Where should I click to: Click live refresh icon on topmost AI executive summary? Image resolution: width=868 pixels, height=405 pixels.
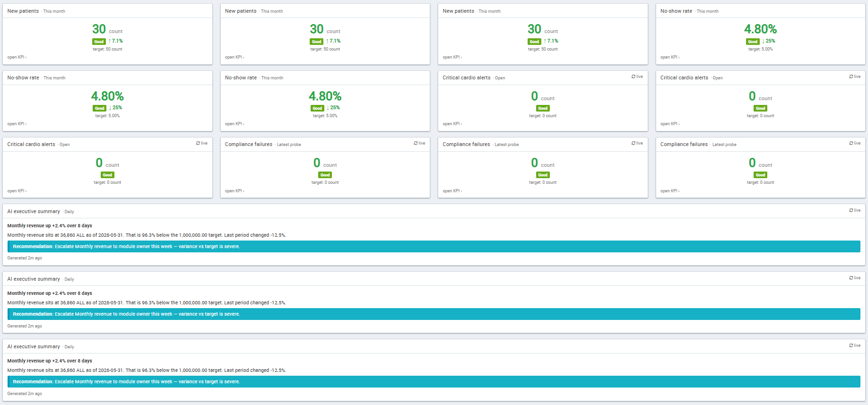pos(855,210)
